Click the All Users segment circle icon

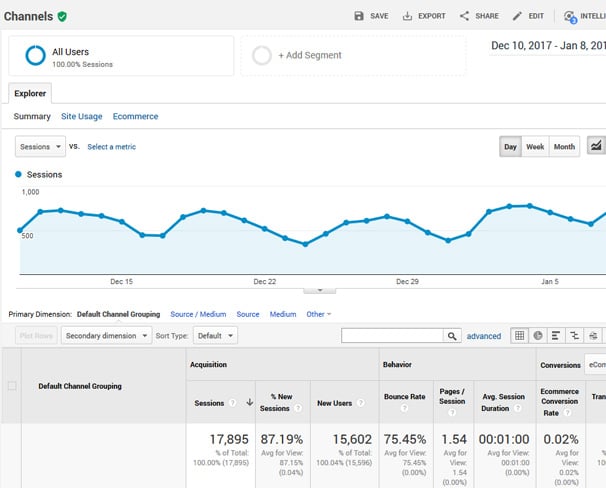(35, 55)
